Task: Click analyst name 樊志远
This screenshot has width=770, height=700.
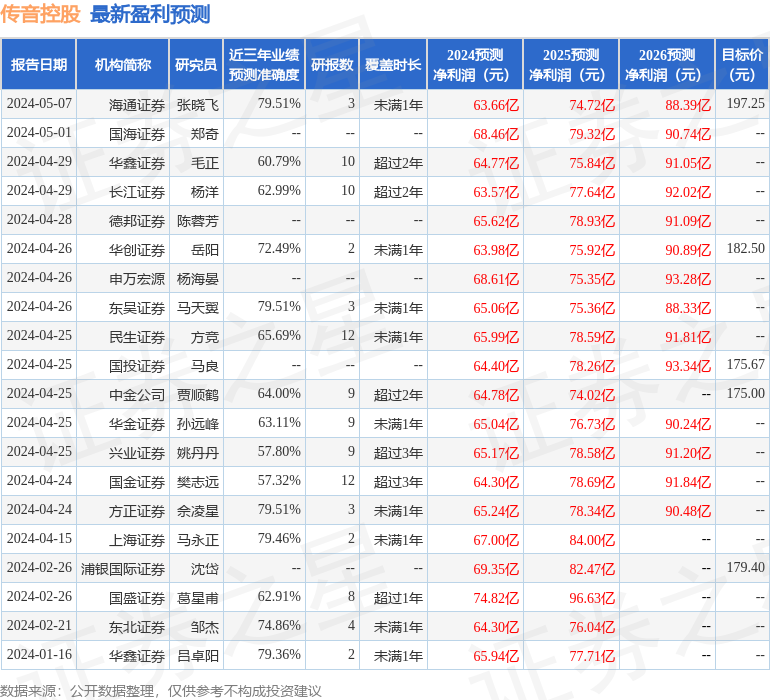Action: pyautogui.click(x=197, y=481)
